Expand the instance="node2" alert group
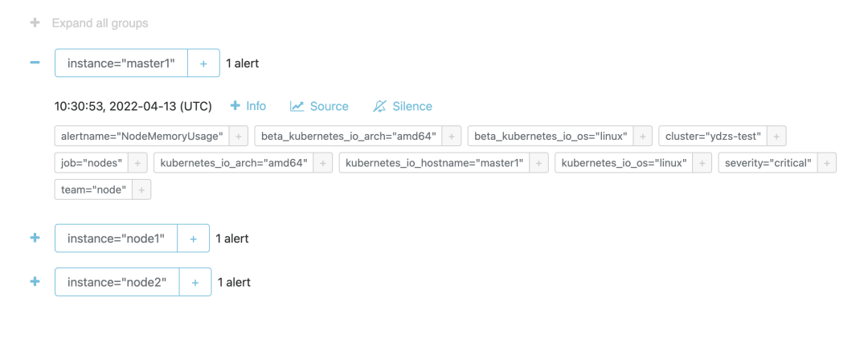The image size is (868, 355). [x=35, y=282]
